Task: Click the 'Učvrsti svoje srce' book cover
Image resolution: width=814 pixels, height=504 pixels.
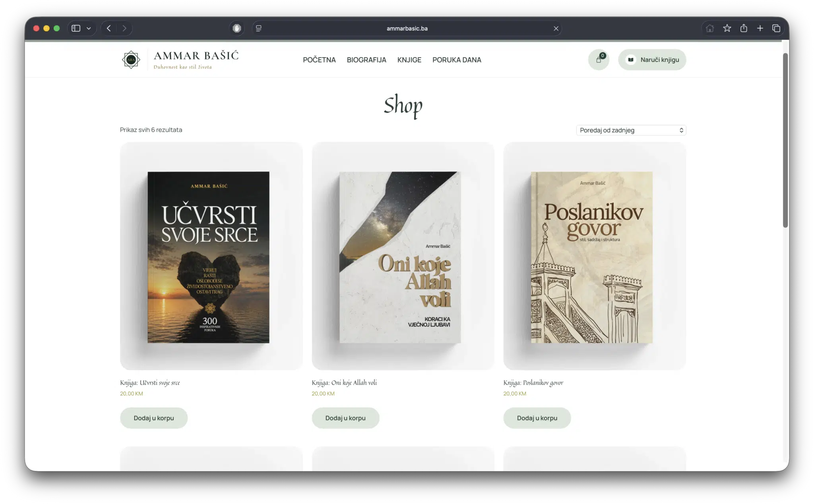Action: (209, 257)
